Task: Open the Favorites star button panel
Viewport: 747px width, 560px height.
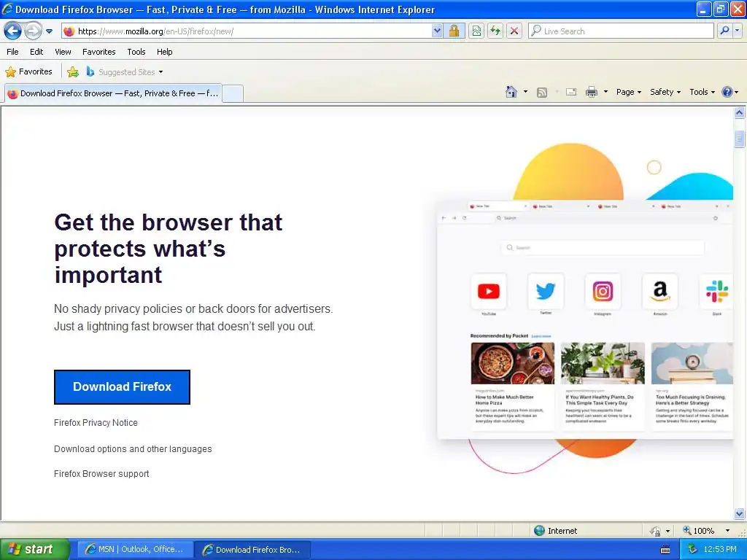Action: coord(28,72)
